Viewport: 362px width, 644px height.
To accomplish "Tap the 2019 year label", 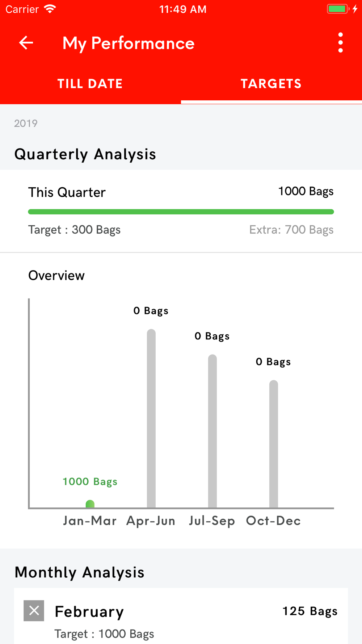I will pos(26,123).
